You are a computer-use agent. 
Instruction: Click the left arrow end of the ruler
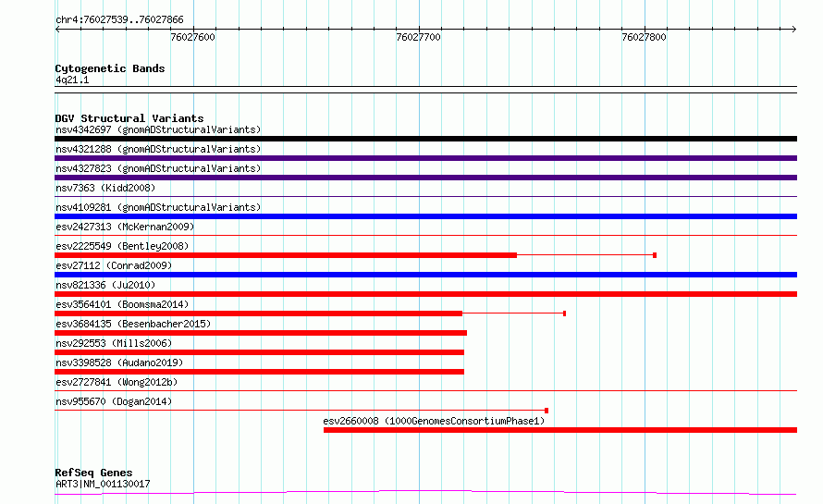click(57, 30)
